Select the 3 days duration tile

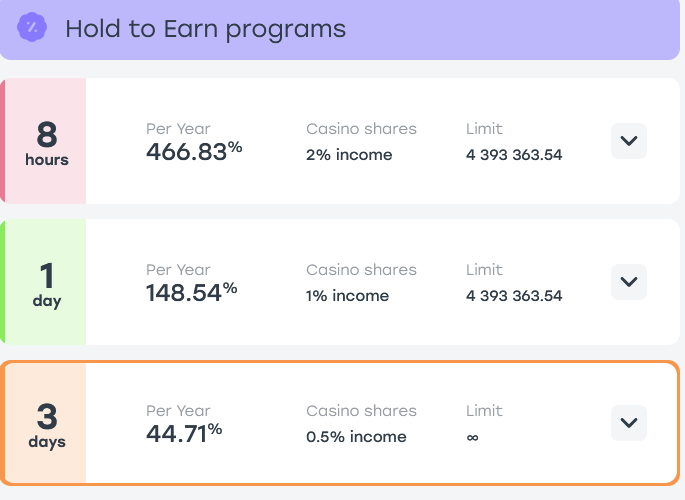click(x=45, y=423)
